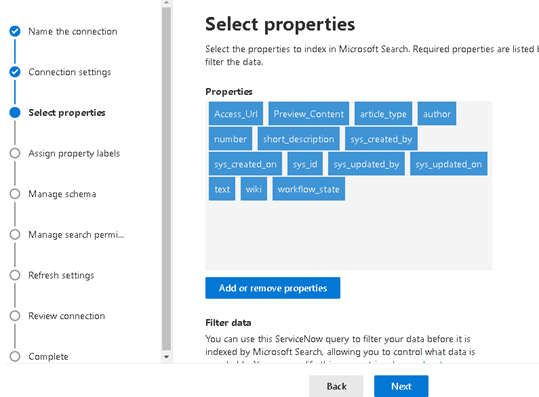Select the sys_created_on property tag

point(245,164)
